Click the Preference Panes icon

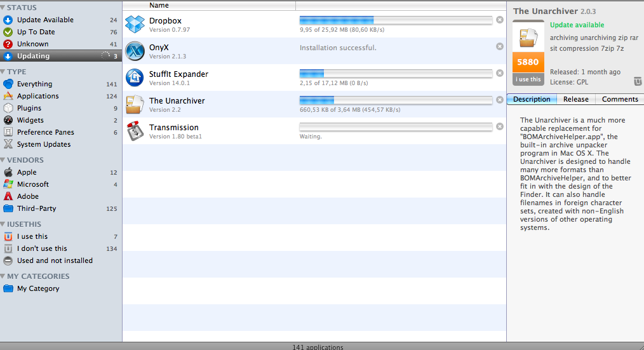click(x=8, y=132)
